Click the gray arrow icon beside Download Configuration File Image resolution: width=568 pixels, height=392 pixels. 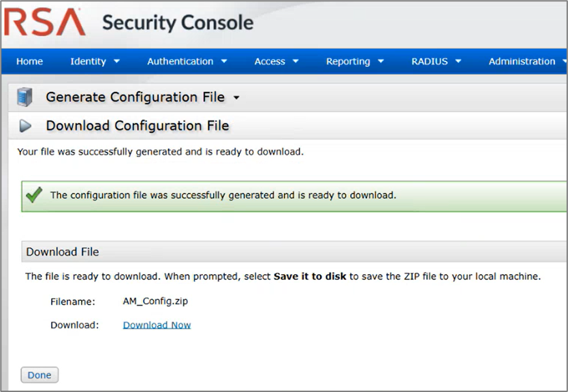click(x=25, y=126)
